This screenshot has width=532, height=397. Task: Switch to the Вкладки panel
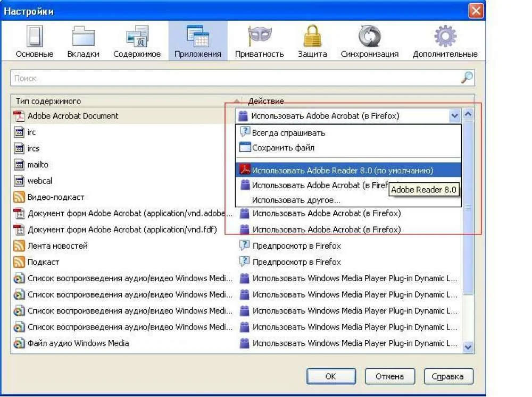[83, 41]
